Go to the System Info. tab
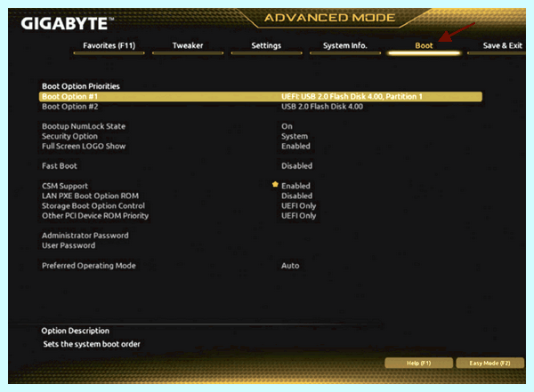534x392 pixels. click(x=344, y=45)
